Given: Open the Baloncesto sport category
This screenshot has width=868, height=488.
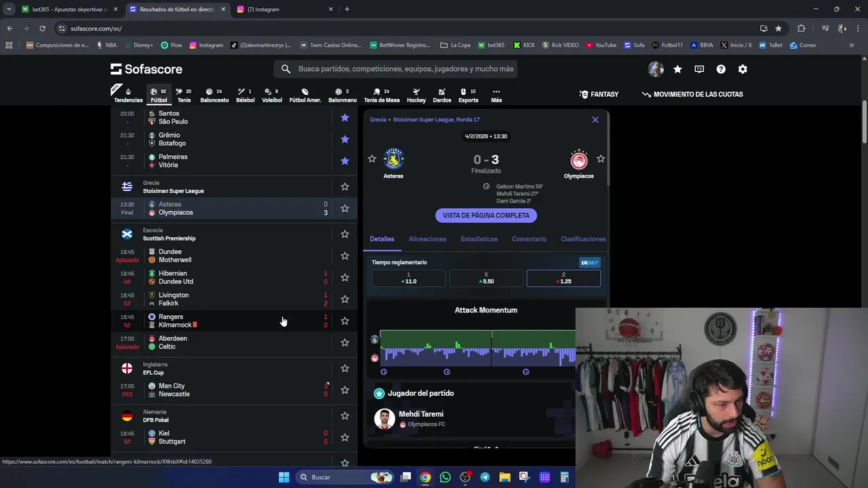Looking at the screenshot, I should pos(214,95).
